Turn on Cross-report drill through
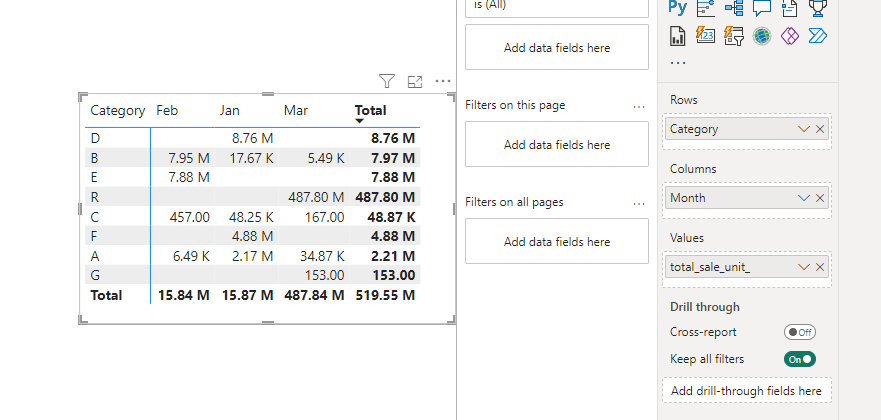The height and width of the screenshot is (420, 881). [800, 332]
